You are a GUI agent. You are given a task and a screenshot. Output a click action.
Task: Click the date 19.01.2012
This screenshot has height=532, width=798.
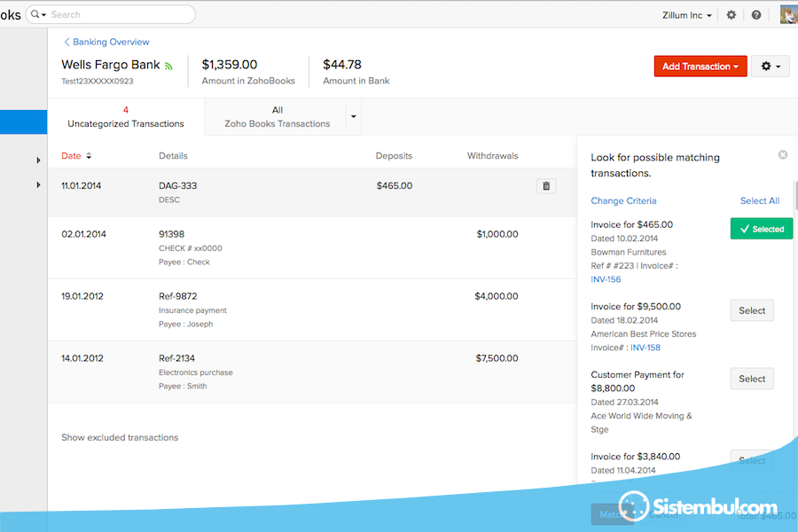(82, 296)
